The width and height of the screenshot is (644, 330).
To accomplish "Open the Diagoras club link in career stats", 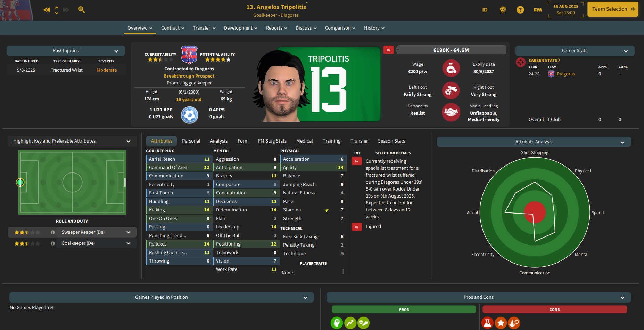I will point(565,74).
